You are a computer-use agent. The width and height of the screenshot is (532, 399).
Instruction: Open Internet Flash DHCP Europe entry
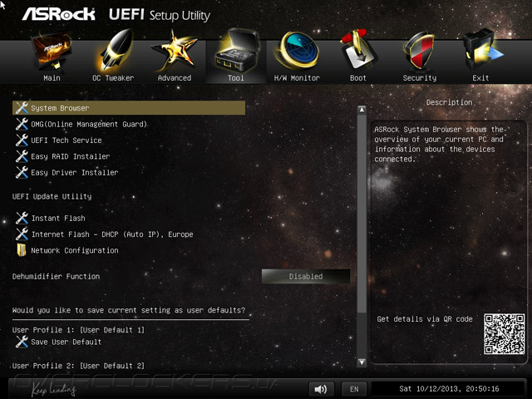(112, 234)
